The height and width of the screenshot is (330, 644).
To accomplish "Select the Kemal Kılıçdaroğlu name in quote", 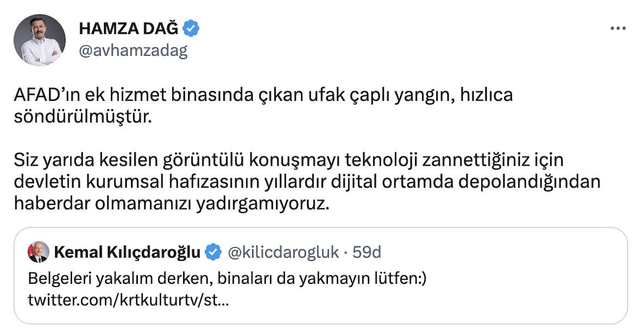I will coord(128,252).
